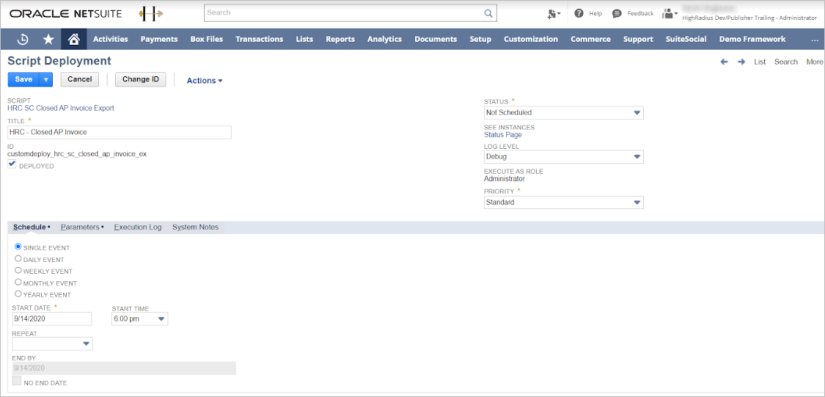Open the navigation overflow ellipsis

(814, 40)
